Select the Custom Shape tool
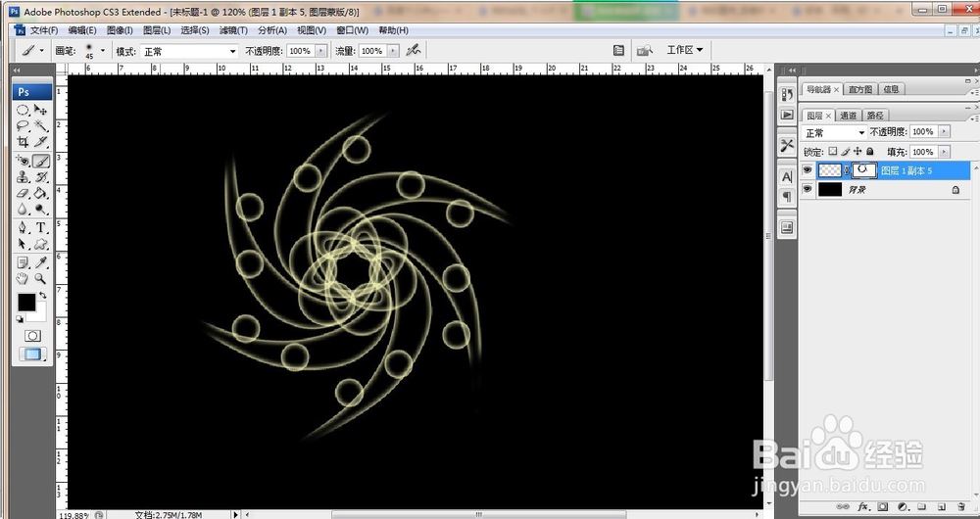The height and width of the screenshot is (519, 980). (41, 244)
